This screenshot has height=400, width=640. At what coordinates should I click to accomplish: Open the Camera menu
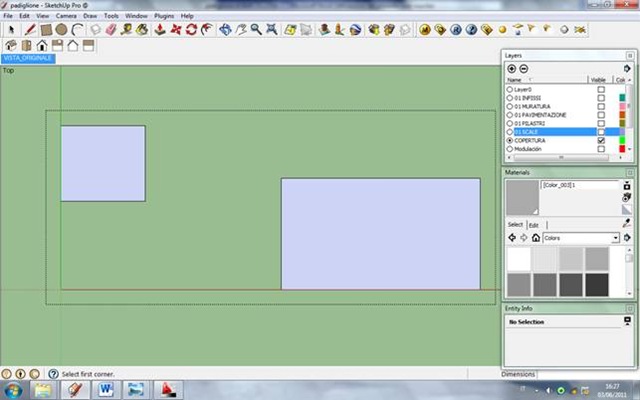click(x=66, y=16)
